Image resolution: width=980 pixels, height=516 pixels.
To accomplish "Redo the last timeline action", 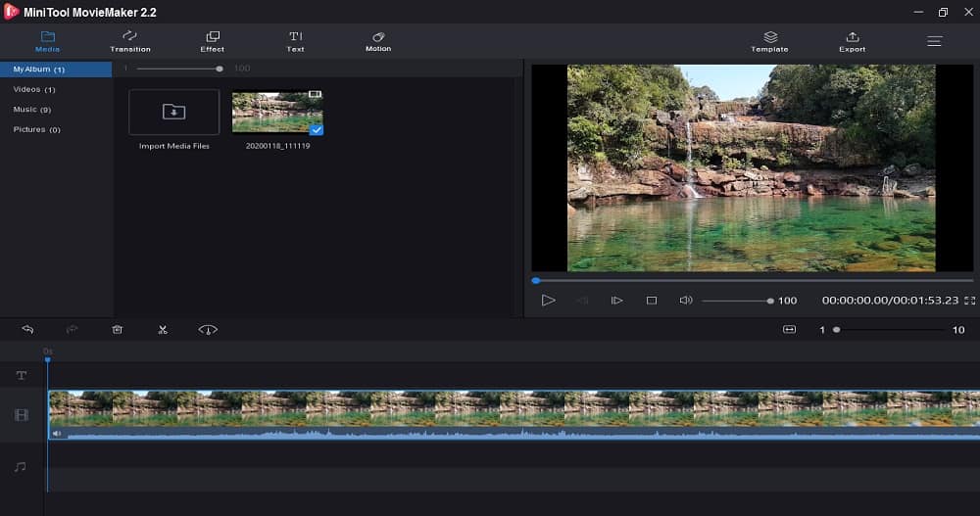I will tap(72, 329).
